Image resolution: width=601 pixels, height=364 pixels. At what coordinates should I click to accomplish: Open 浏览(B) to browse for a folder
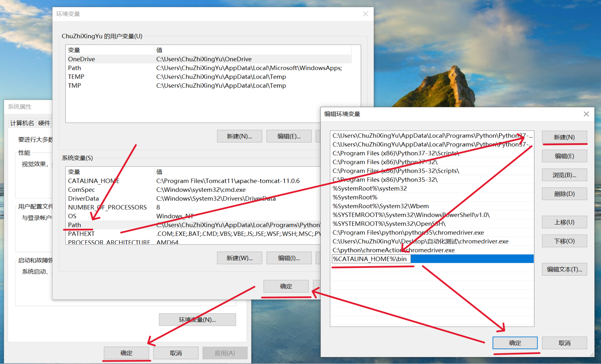pyautogui.click(x=564, y=175)
